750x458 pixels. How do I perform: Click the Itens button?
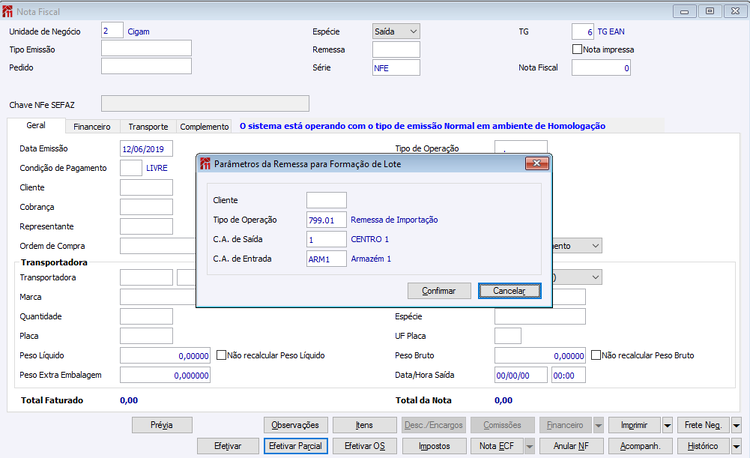pyautogui.click(x=364, y=425)
